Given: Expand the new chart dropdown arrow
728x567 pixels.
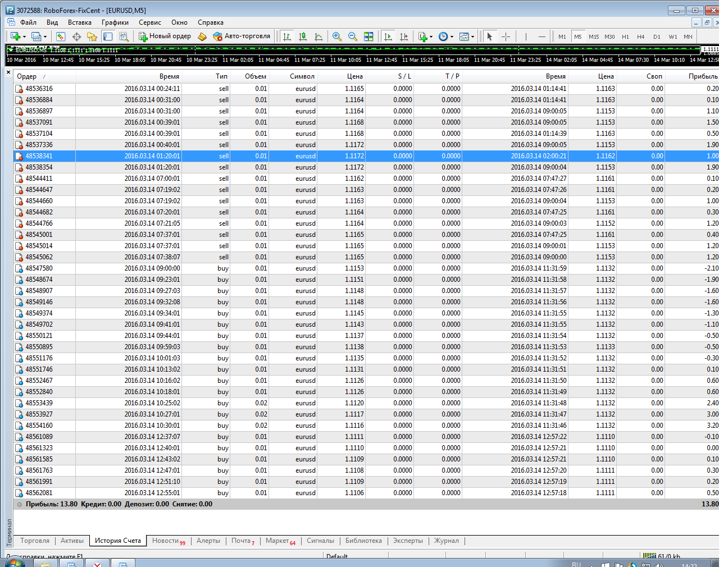Looking at the screenshot, I should 24,37.
